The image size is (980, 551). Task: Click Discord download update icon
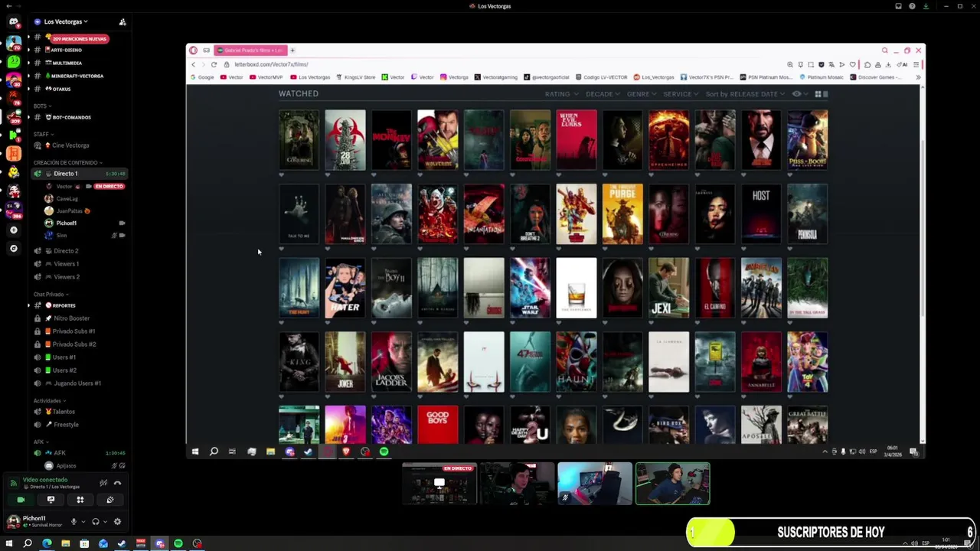click(x=926, y=6)
